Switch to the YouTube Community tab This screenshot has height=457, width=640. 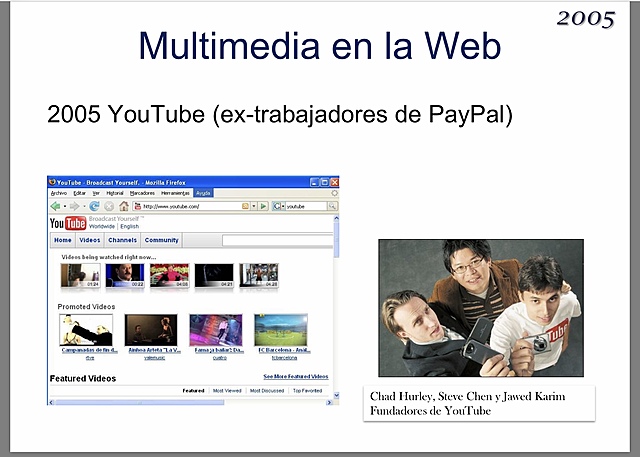pyautogui.click(x=162, y=240)
